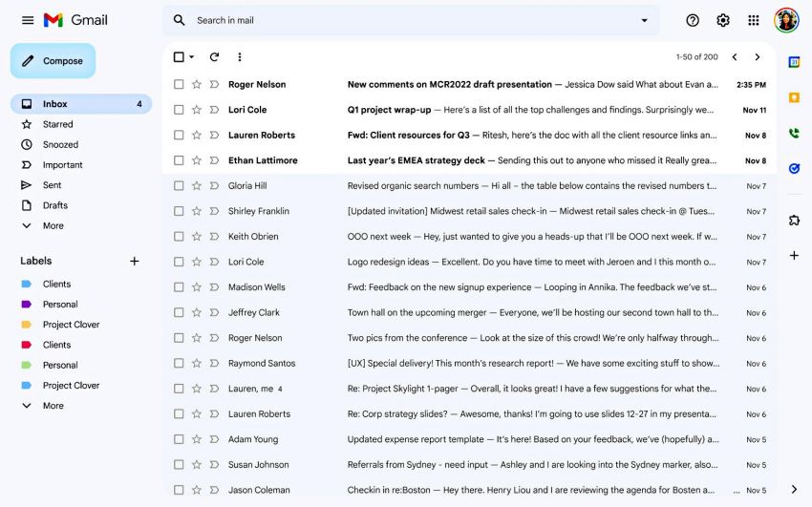
Task: Expand More under the Labels list
Action: (53, 406)
